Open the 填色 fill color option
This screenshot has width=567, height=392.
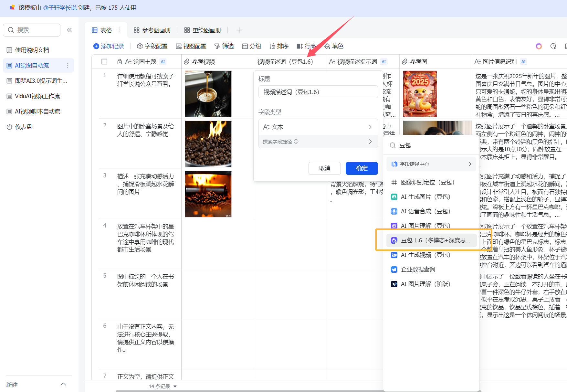(334, 46)
